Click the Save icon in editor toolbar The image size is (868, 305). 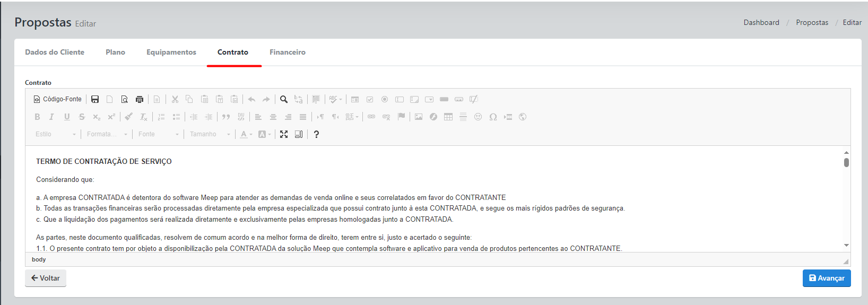(95, 99)
